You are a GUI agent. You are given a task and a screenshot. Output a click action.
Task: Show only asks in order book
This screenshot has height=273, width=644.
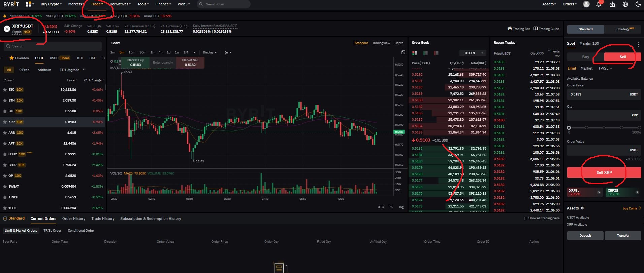coord(436,53)
